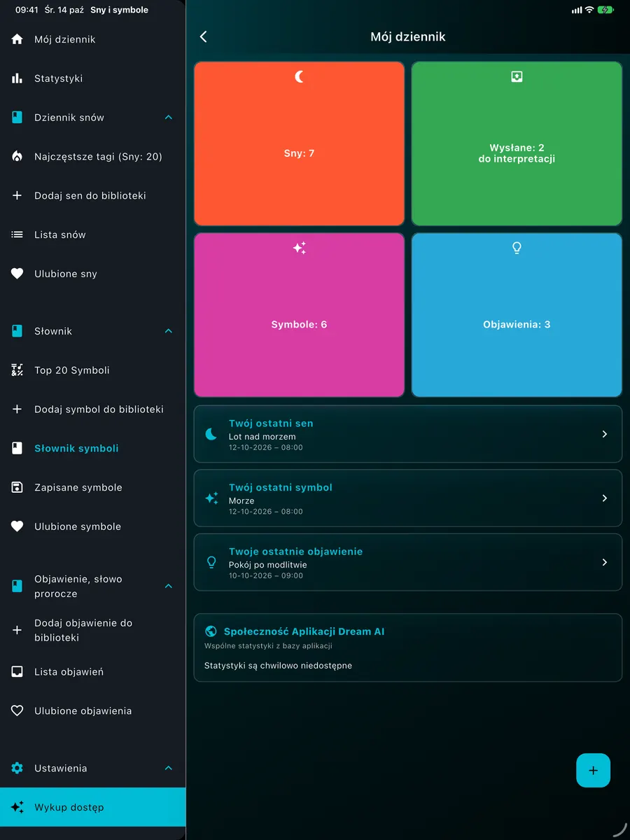This screenshot has height=840, width=630.
Task: Click Statystyki są chwilowo niedostępne message
Action: [278, 666]
